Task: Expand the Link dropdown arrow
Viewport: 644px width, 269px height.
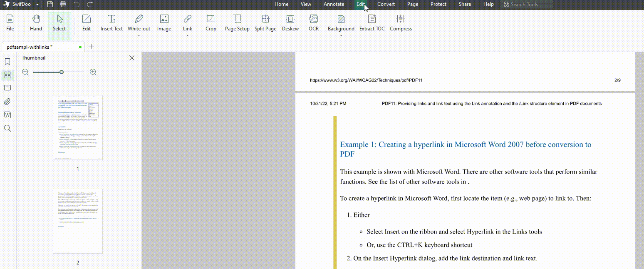Action: (188, 35)
